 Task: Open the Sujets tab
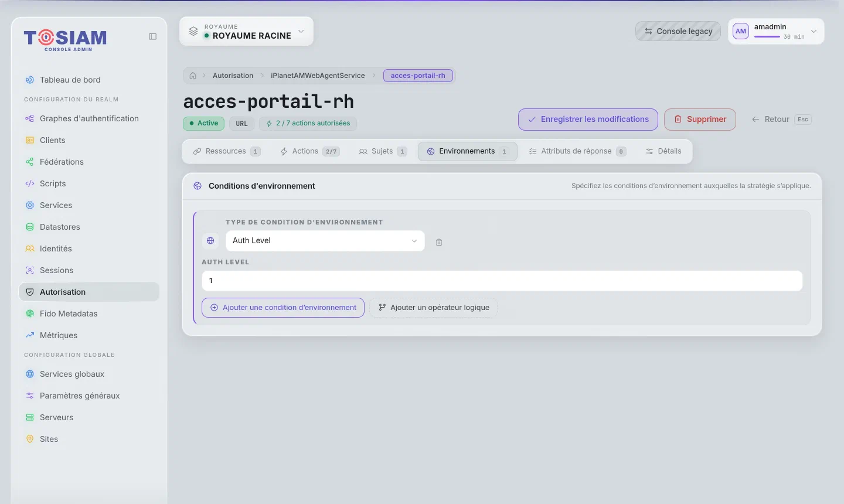[x=383, y=151]
